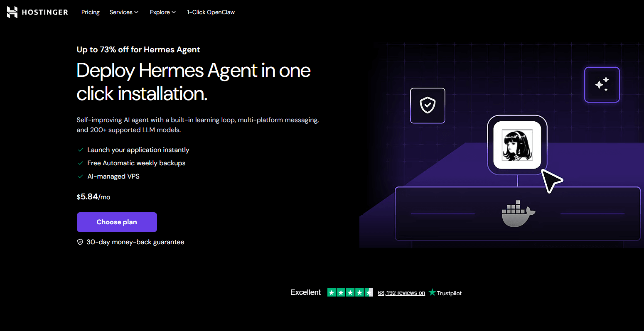644x331 pixels.
Task: Click the sparkles AI tile
Action: coord(602,85)
